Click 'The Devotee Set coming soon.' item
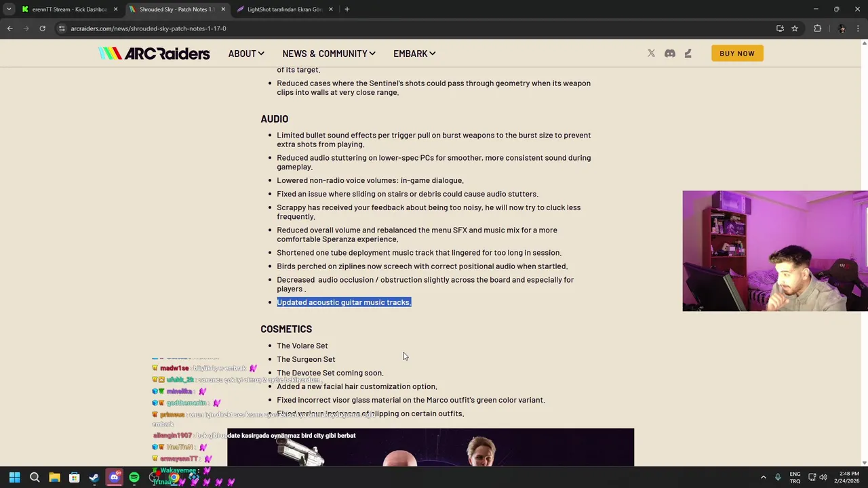Image resolution: width=868 pixels, height=488 pixels. point(330,373)
